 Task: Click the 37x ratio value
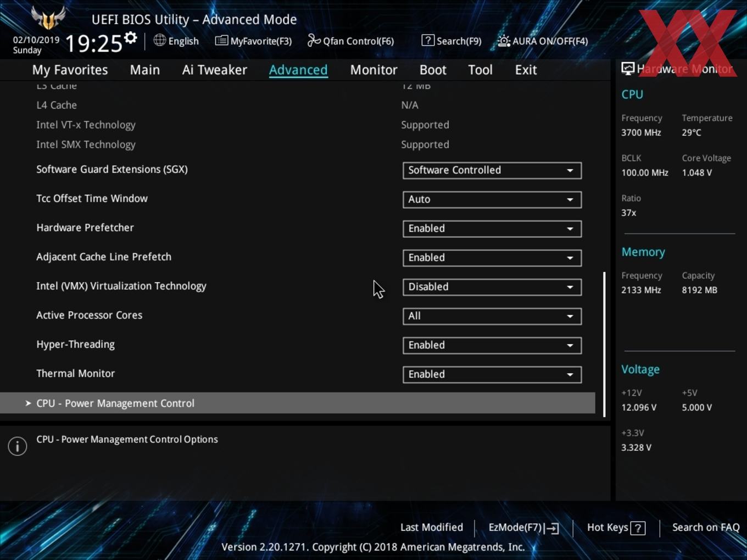pos(629,212)
